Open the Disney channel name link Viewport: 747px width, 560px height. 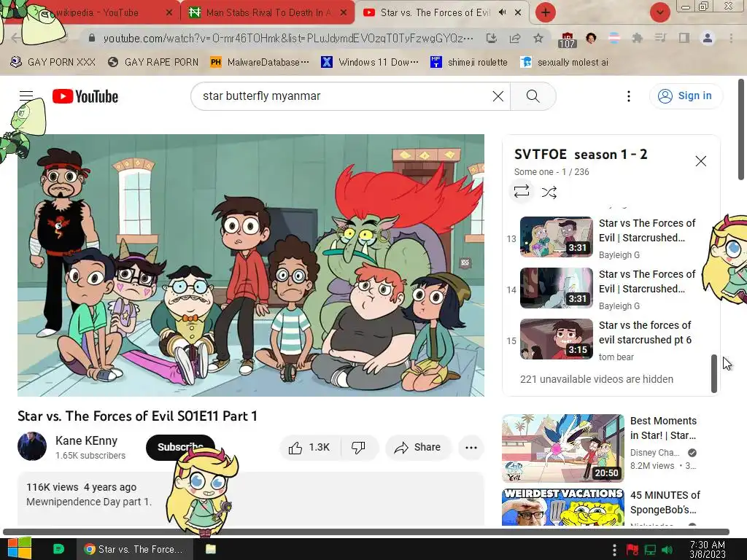(654, 452)
